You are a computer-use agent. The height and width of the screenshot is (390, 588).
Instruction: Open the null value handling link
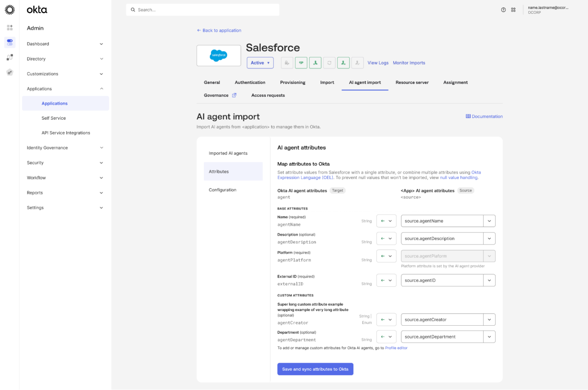[459, 178]
